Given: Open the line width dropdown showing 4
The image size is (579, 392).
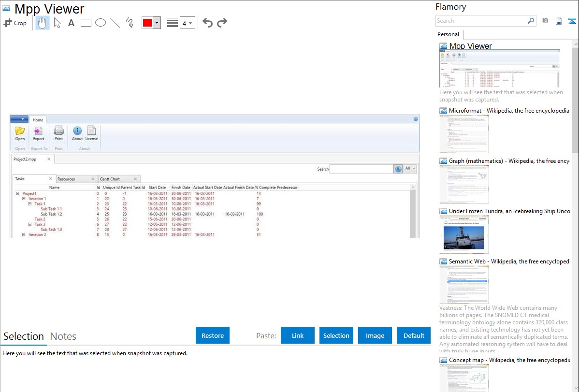Looking at the screenshot, I should [187, 23].
